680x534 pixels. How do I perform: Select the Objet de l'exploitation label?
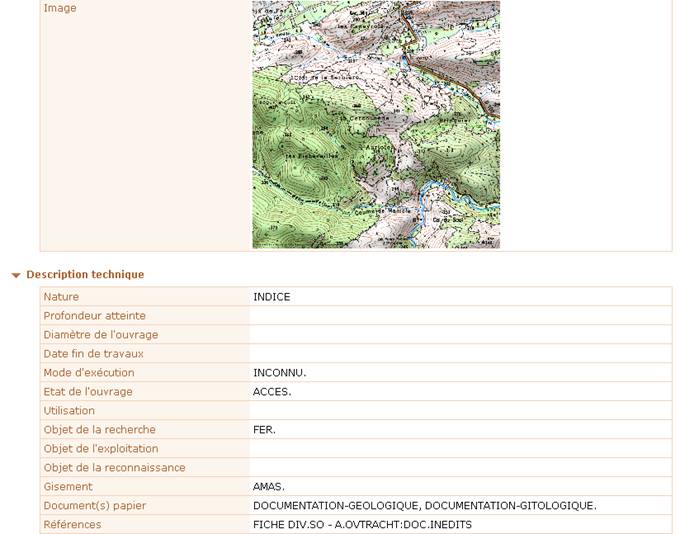pos(101,449)
